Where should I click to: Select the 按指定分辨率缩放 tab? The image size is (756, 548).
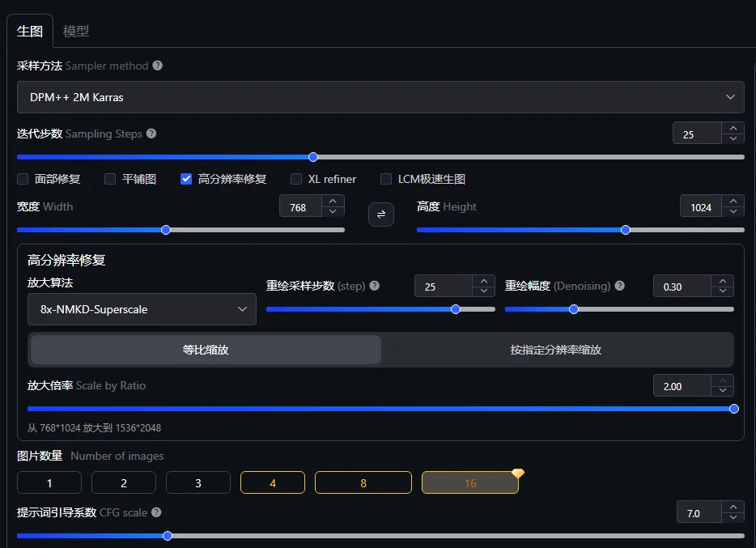click(x=556, y=350)
